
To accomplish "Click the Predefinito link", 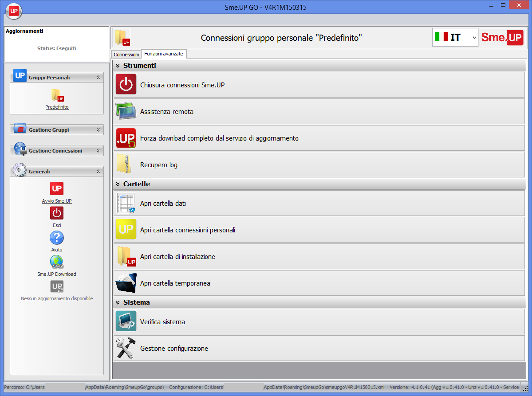I will click(x=57, y=107).
